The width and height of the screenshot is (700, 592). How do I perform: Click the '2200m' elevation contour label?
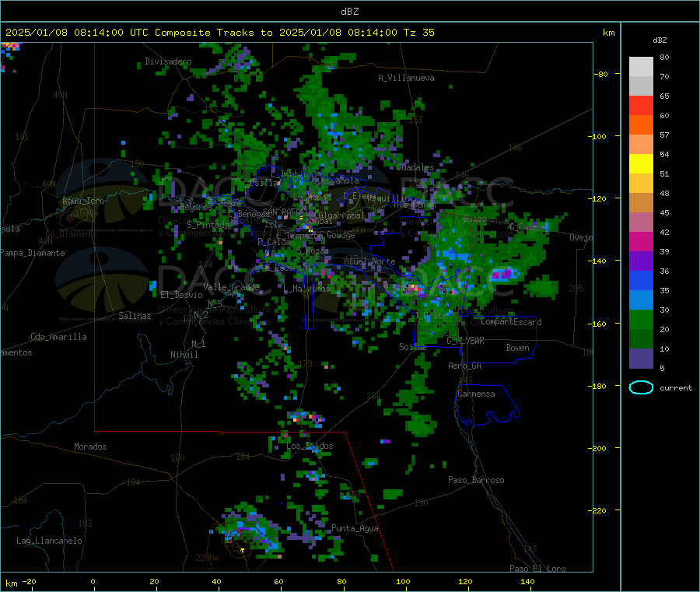207,558
